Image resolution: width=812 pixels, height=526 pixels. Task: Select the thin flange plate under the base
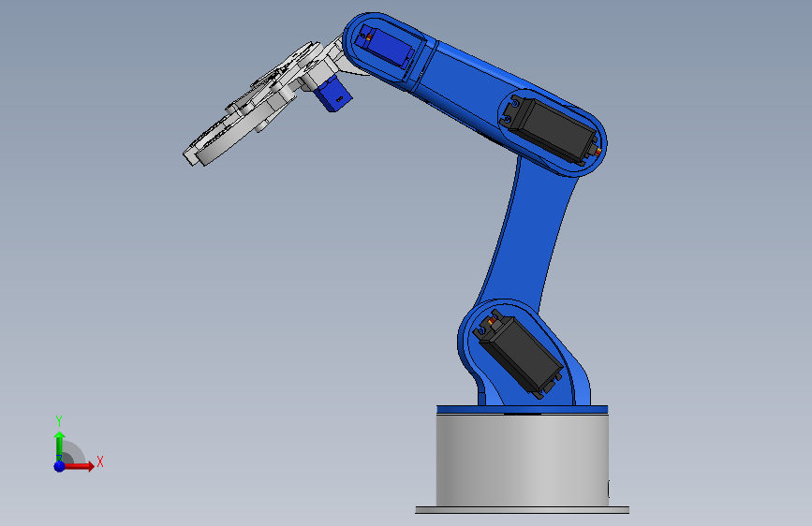pyautogui.click(x=522, y=510)
